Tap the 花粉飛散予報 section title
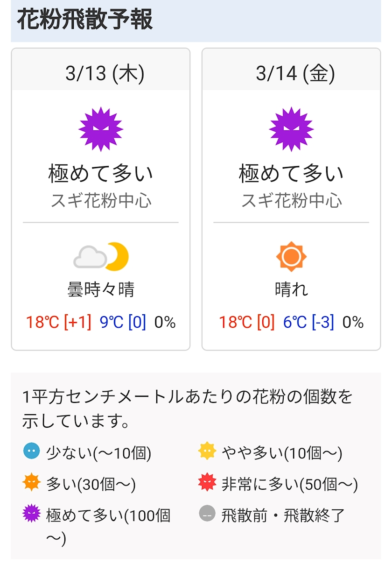392x564 pixels. [x=85, y=20]
